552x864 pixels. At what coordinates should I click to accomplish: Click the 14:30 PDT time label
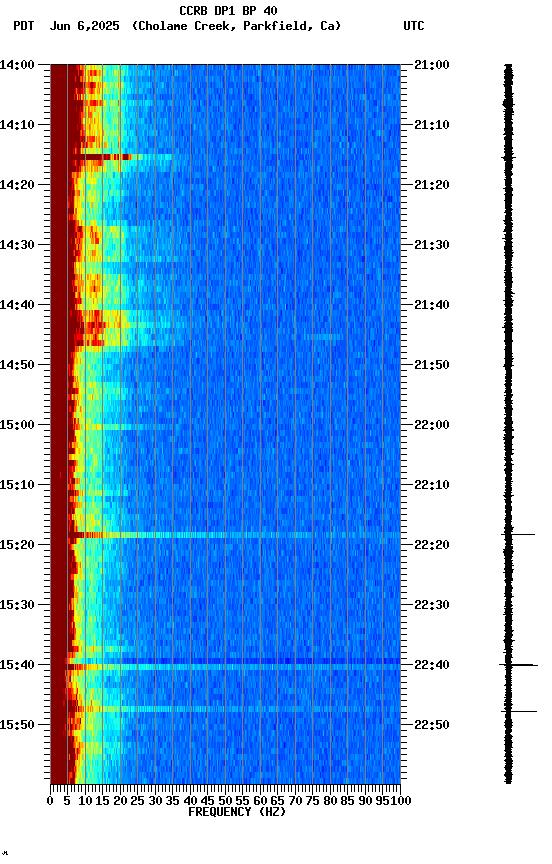point(17,245)
